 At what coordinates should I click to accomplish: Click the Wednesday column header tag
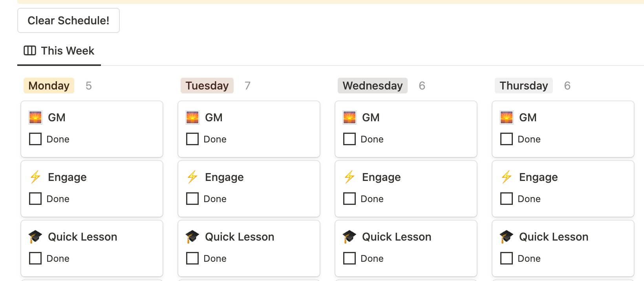[x=372, y=86]
